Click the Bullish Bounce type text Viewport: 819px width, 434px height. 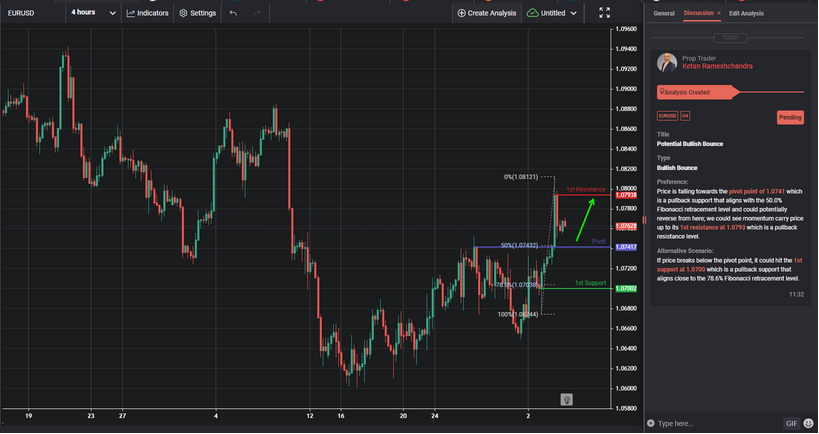point(677,168)
